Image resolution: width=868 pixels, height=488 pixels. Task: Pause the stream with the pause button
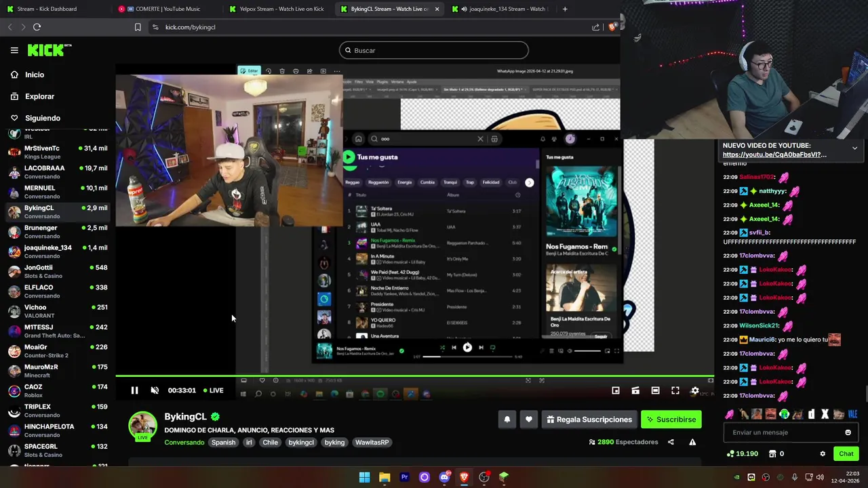point(134,390)
